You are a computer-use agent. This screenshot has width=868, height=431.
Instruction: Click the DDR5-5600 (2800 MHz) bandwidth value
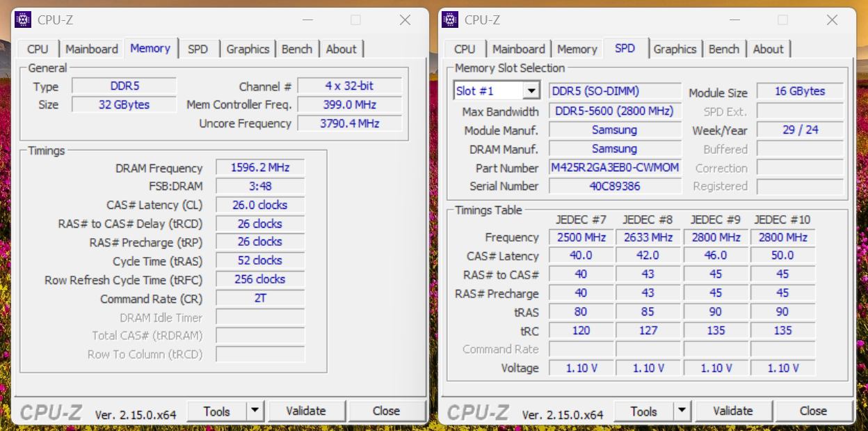[x=615, y=111]
